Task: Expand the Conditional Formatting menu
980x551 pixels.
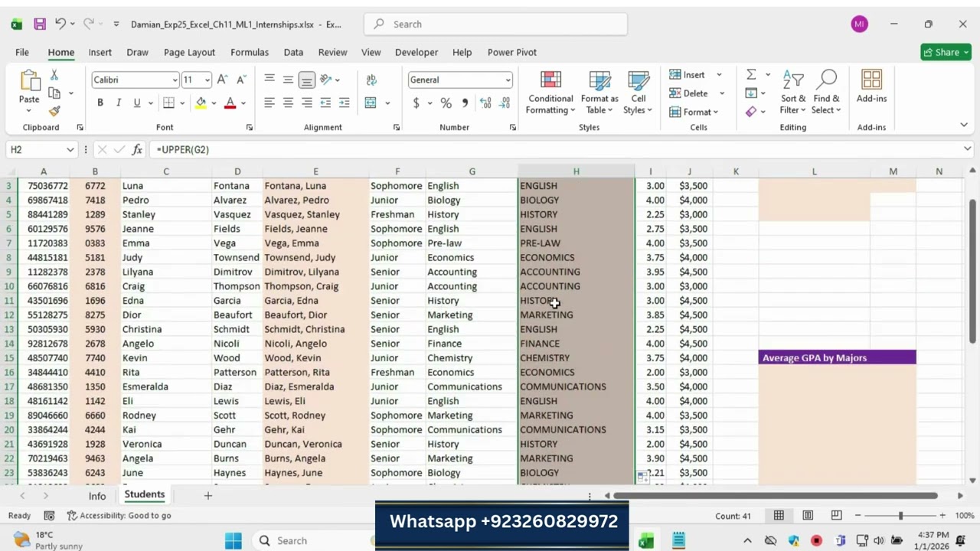Action: click(x=550, y=93)
